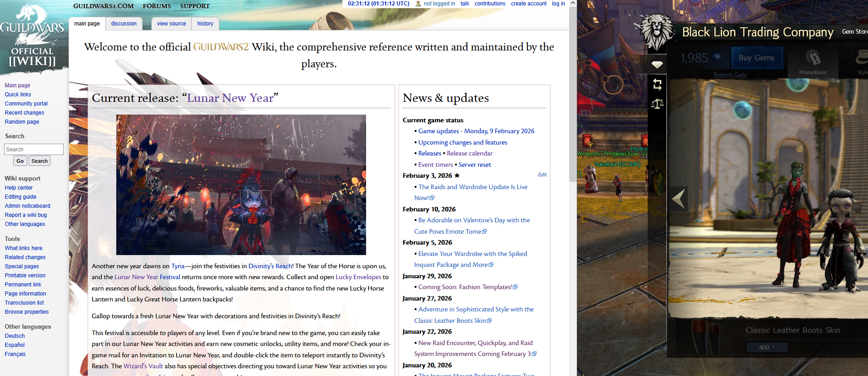Image resolution: width=868 pixels, height=376 pixels.
Task: Open 'Coming Soon: Fashion Templates!' news link
Action: tap(465, 287)
